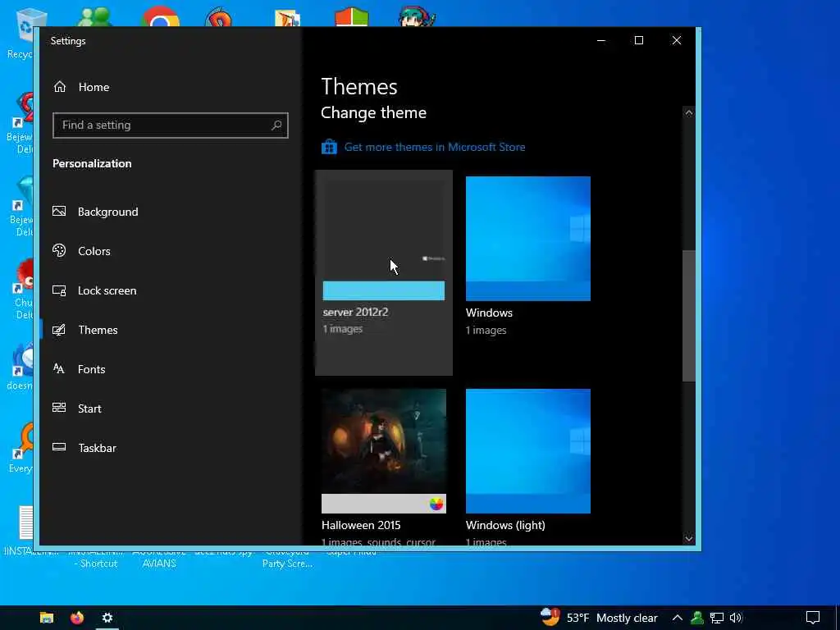Click the Show desktop strip
Image resolution: width=840 pixels, height=630 pixels.
pyautogui.click(x=838, y=618)
